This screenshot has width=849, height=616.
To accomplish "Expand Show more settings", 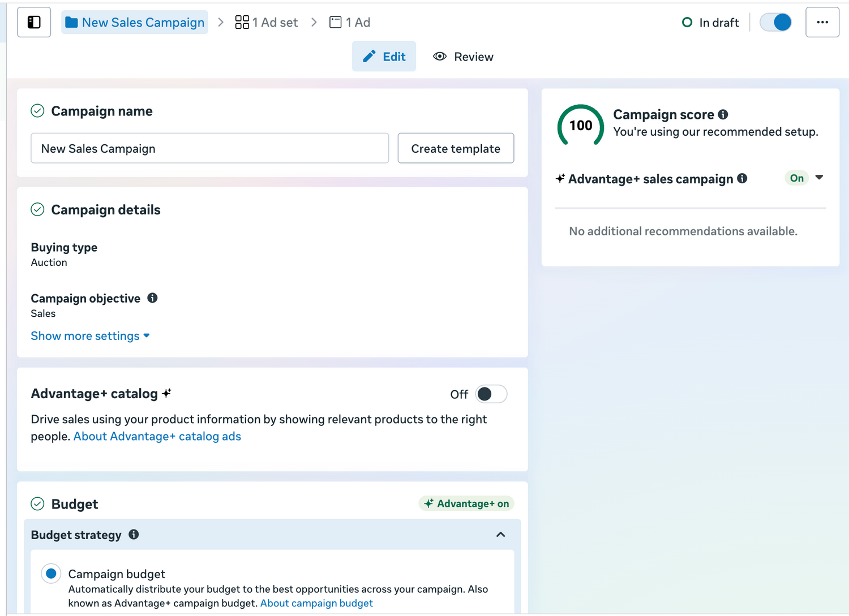I will point(90,336).
